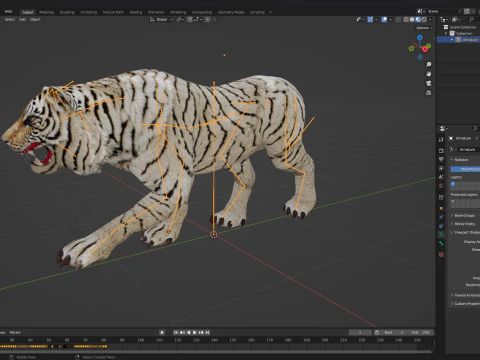Open object visibility and selectability dropdown

360,19
